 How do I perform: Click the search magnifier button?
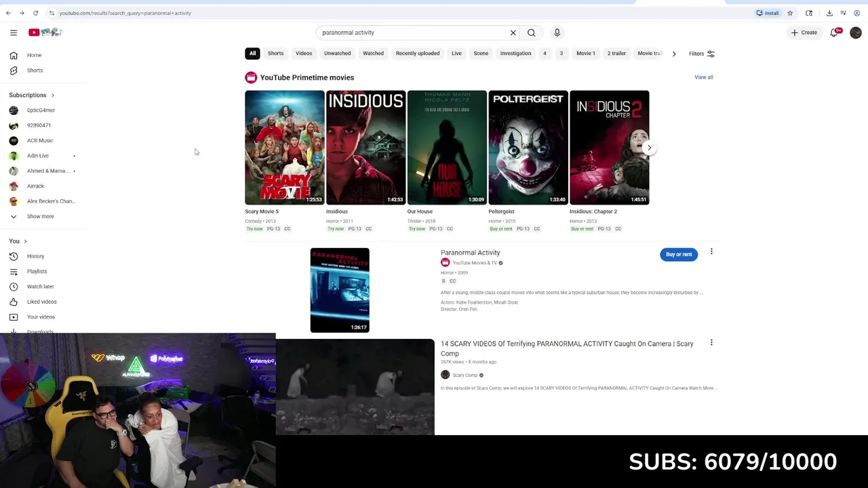pyautogui.click(x=532, y=33)
